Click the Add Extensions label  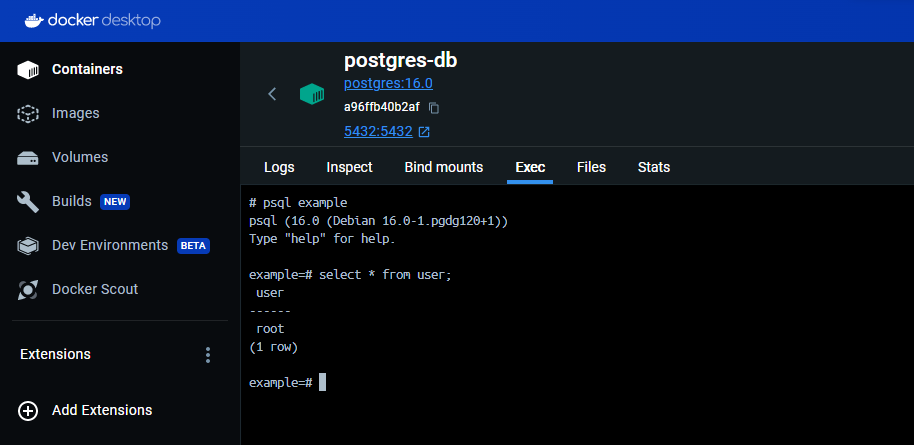click(x=102, y=410)
